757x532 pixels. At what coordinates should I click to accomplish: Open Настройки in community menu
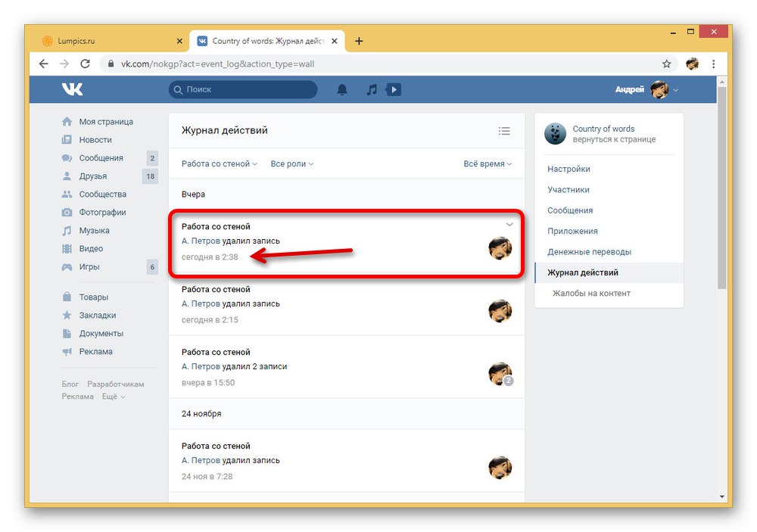569,169
